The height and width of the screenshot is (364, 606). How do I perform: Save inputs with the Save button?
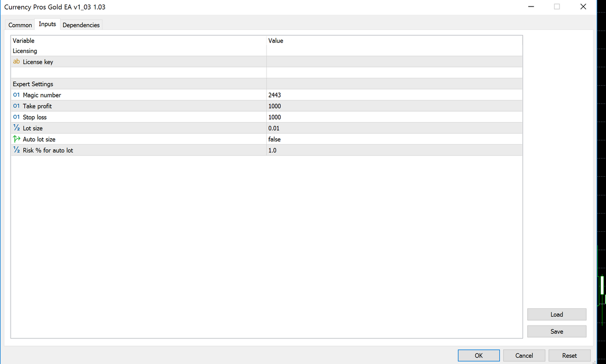click(x=557, y=332)
